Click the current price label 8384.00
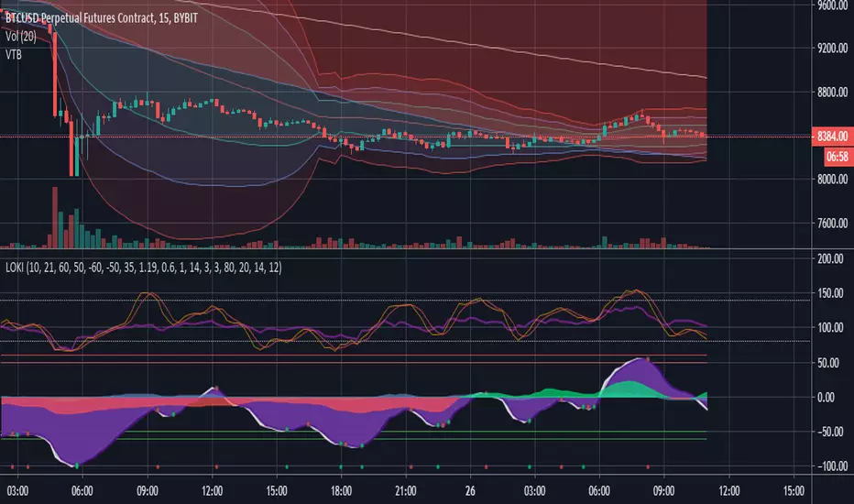The width and height of the screenshot is (854, 504). click(x=832, y=137)
